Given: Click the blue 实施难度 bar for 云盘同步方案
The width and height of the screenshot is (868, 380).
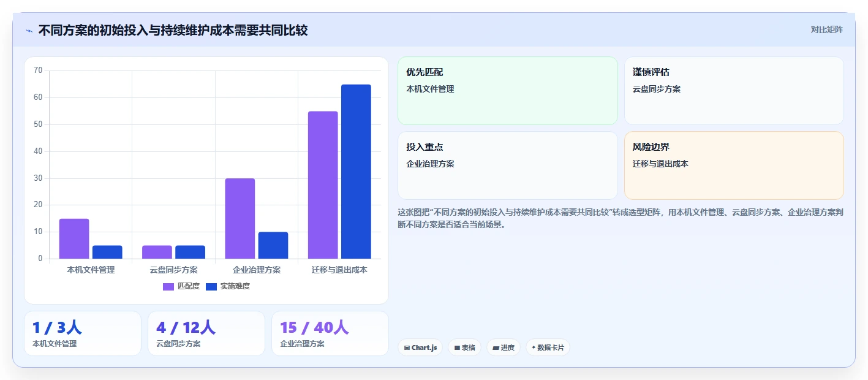Looking at the screenshot, I should pos(190,252).
